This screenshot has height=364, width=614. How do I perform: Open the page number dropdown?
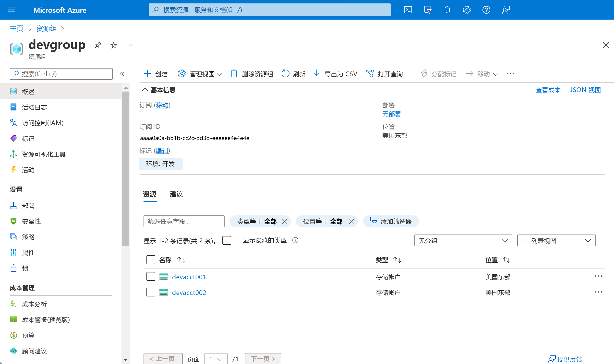(x=216, y=359)
